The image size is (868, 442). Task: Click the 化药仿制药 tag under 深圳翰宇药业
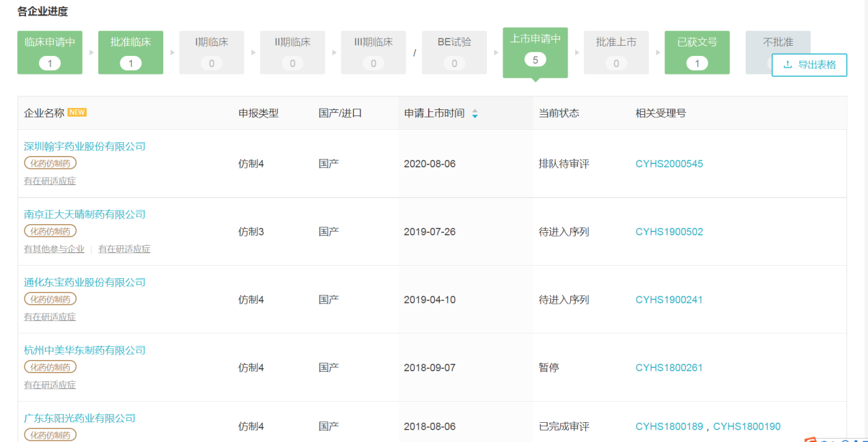pyautogui.click(x=51, y=163)
